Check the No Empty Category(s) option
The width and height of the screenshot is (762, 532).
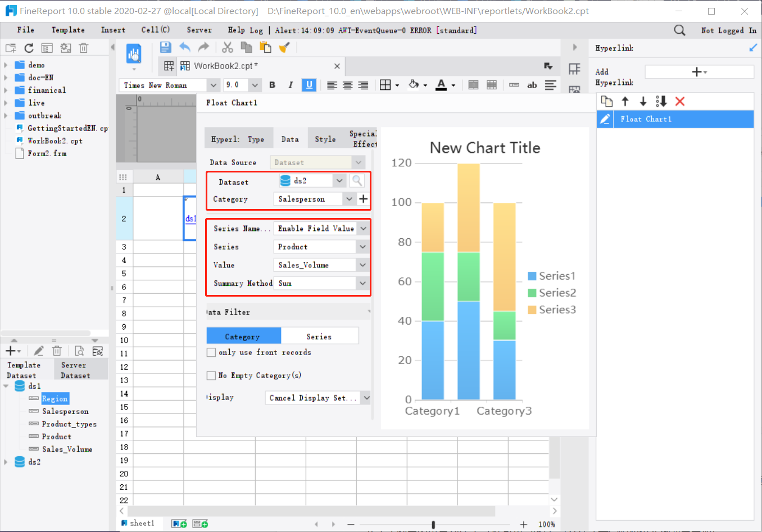(x=211, y=375)
